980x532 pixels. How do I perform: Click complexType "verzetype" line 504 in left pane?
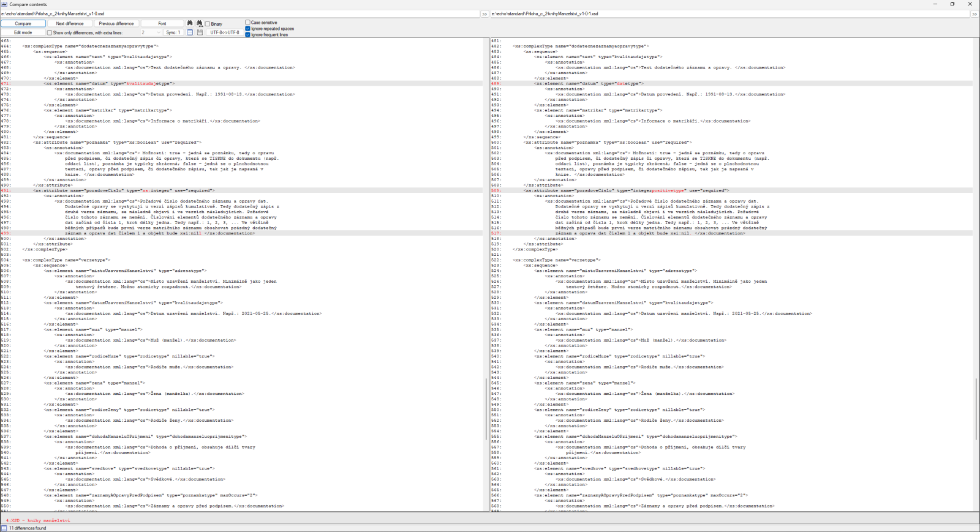coord(66,260)
